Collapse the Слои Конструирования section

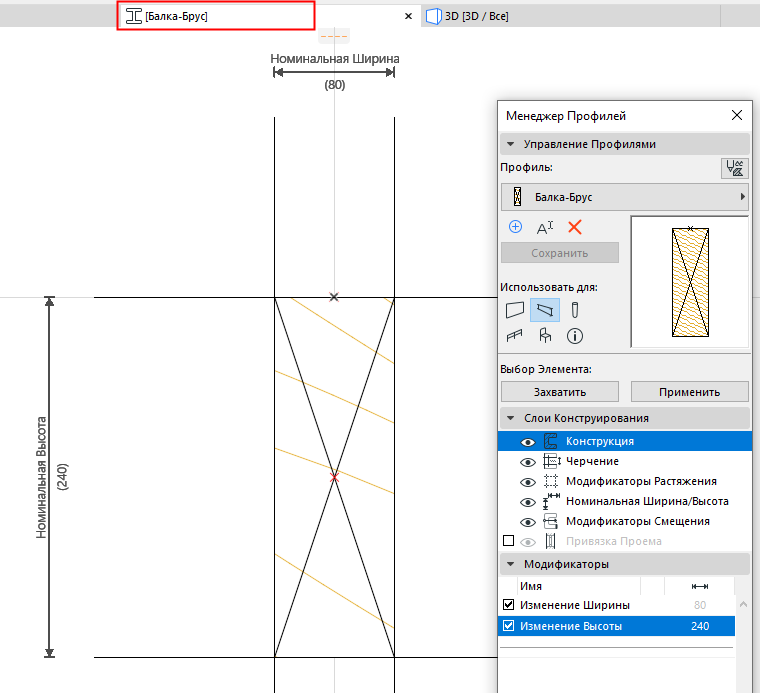click(511, 418)
